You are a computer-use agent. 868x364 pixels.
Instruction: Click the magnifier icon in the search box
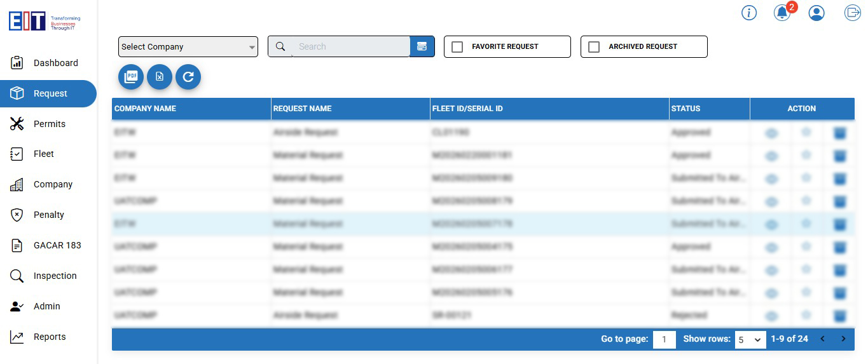pos(280,46)
